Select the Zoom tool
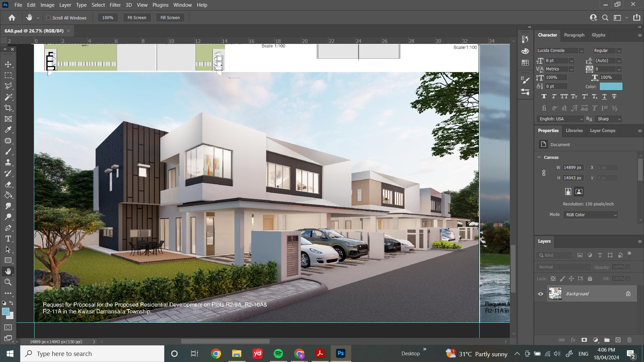The height and width of the screenshot is (362, 644). [x=8, y=282]
